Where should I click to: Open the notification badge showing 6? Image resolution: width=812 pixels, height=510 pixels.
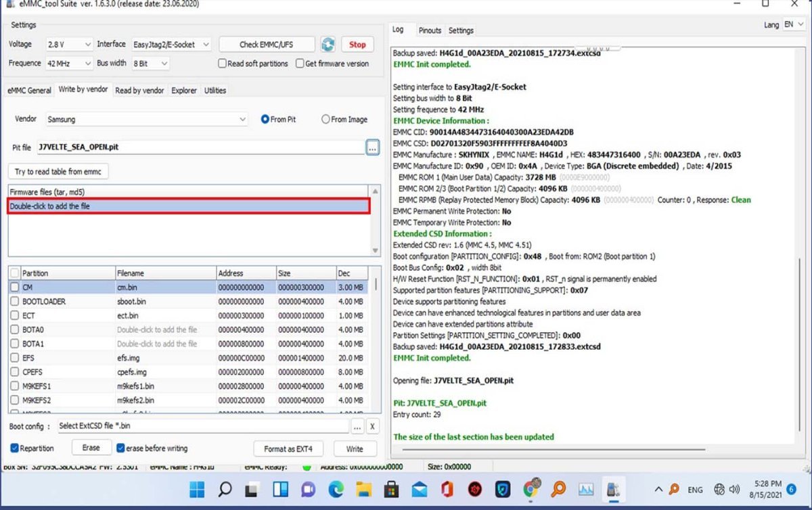coord(791,489)
